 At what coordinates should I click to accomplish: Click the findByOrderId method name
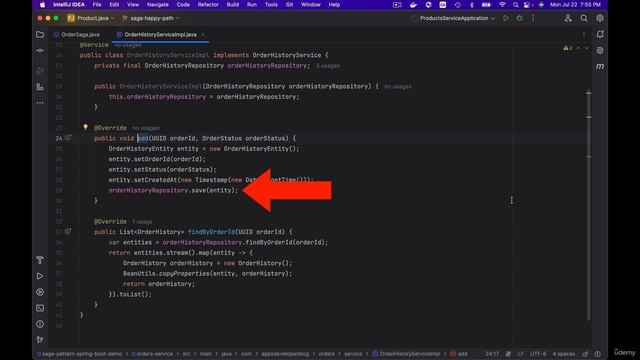[x=211, y=232]
